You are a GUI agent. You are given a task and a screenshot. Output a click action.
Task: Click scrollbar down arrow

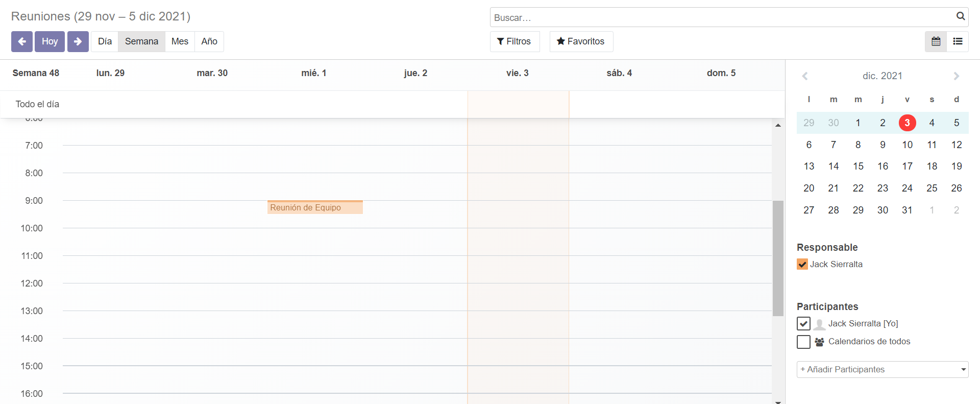point(778,401)
